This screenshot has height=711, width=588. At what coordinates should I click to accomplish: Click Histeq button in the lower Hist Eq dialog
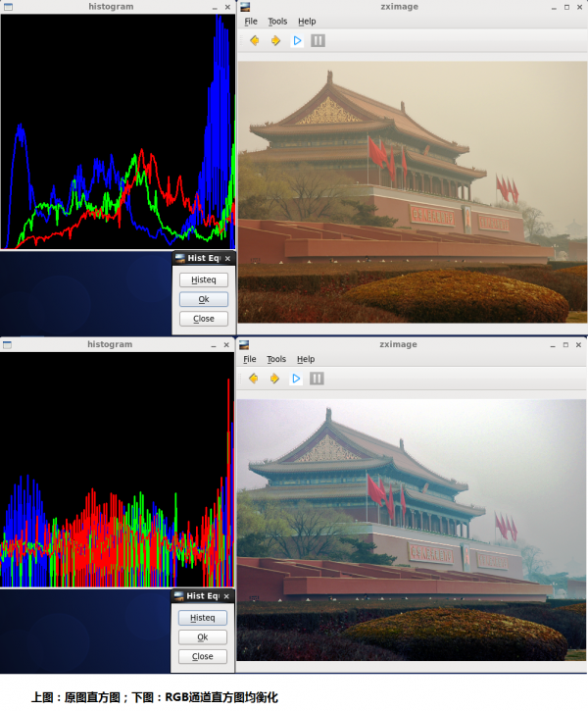(203, 618)
